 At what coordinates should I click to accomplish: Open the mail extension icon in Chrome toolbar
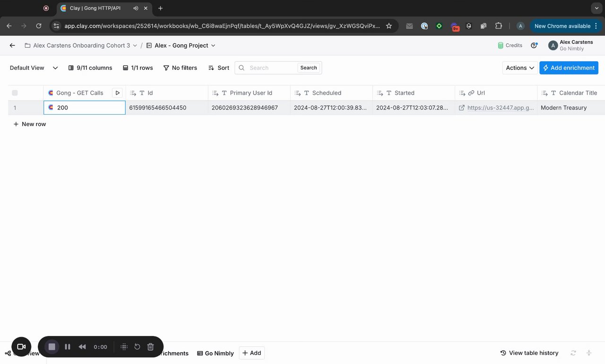pos(409,26)
